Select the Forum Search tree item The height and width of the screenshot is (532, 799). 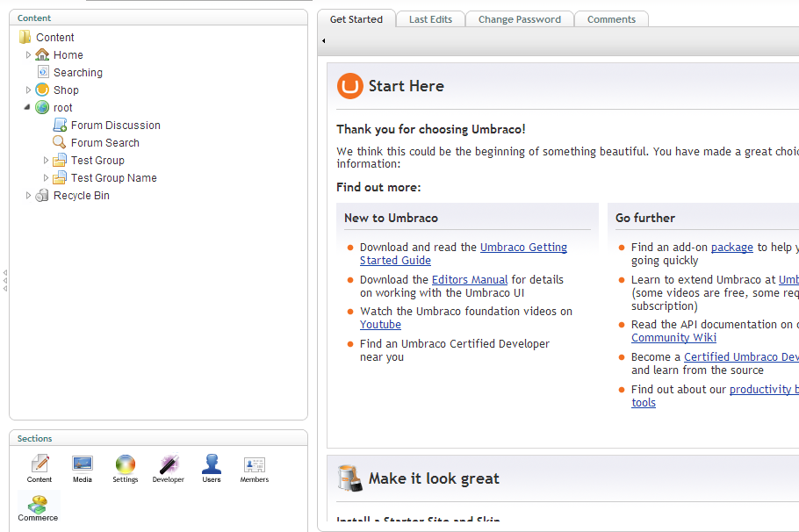[105, 143]
